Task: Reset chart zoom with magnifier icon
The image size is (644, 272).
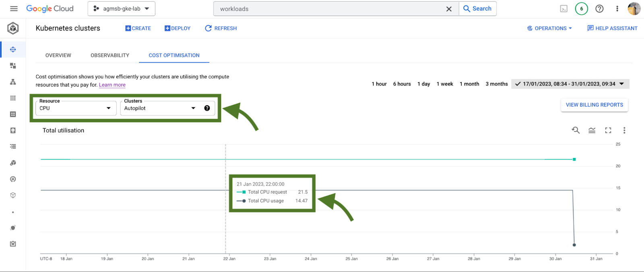Action: (576, 130)
